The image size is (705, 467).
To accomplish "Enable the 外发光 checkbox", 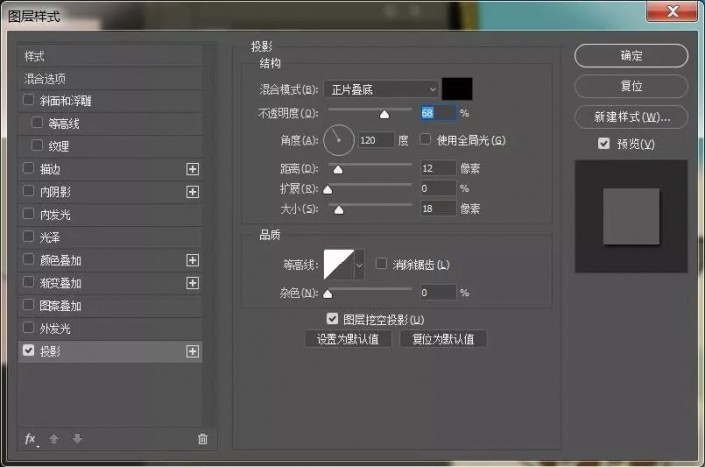I will point(28,328).
